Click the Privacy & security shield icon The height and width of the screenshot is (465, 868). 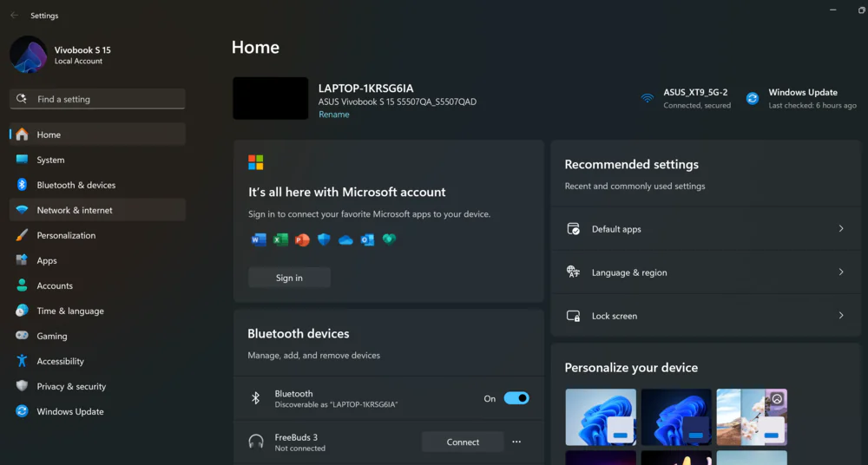pos(23,386)
